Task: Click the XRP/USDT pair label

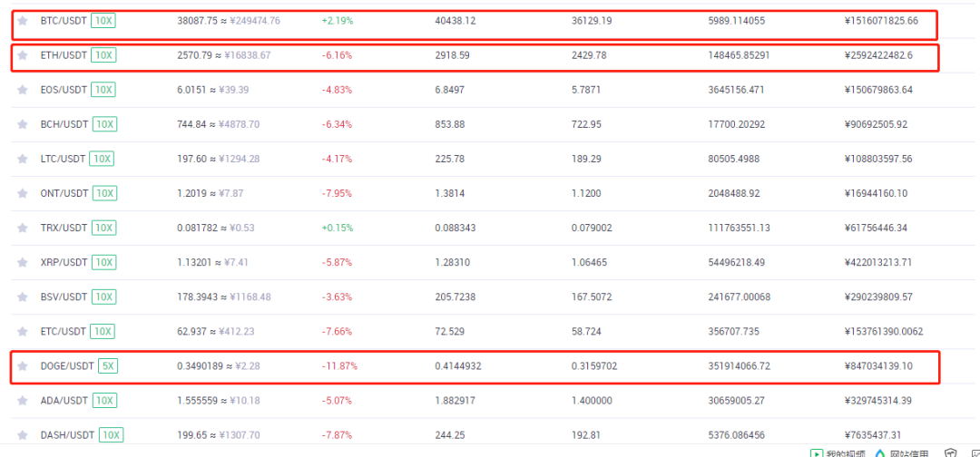Action: (x=64, y=262)
